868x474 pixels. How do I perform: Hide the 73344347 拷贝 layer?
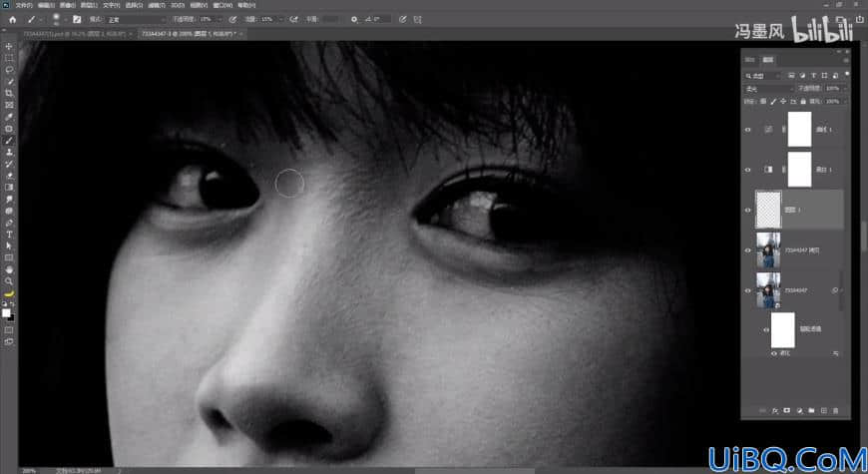[x=748, y=250]
